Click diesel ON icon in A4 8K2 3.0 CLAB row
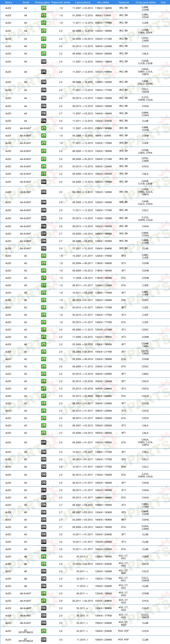The image size is (170, 644). coord(43,121)
